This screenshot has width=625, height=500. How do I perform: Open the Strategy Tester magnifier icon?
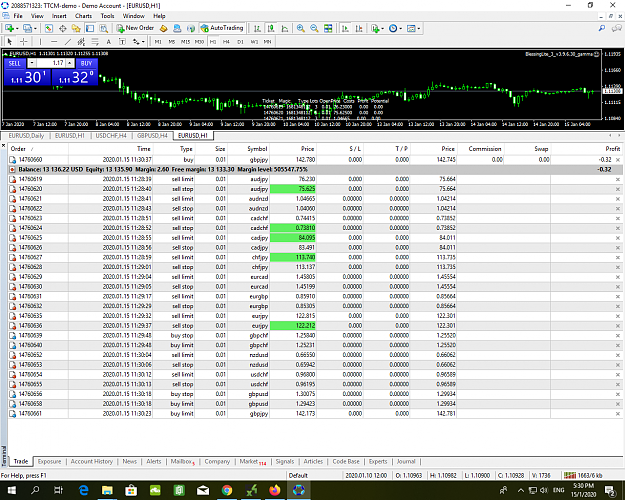104,28
